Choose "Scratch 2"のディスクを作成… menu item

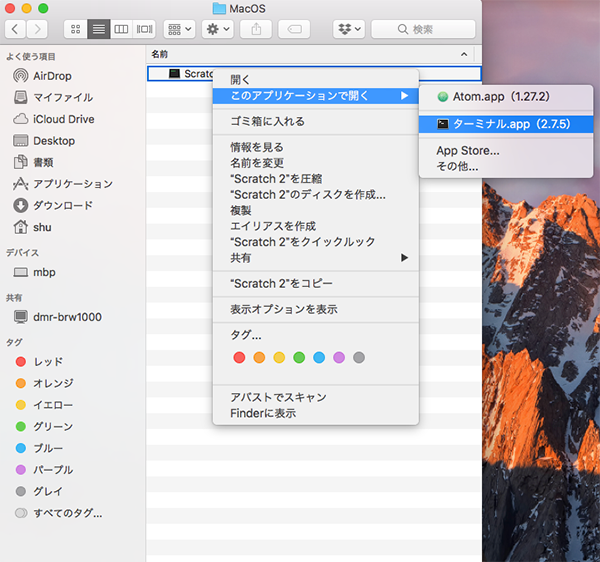[316, 195]
